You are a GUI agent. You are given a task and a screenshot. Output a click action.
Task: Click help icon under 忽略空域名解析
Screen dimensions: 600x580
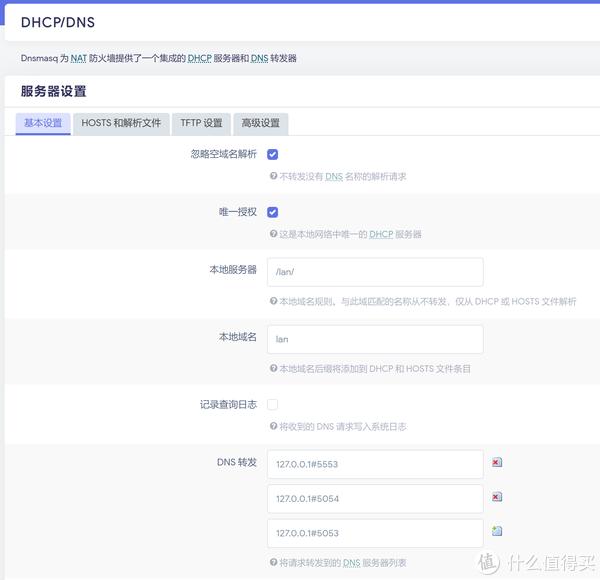coord(273,176)
